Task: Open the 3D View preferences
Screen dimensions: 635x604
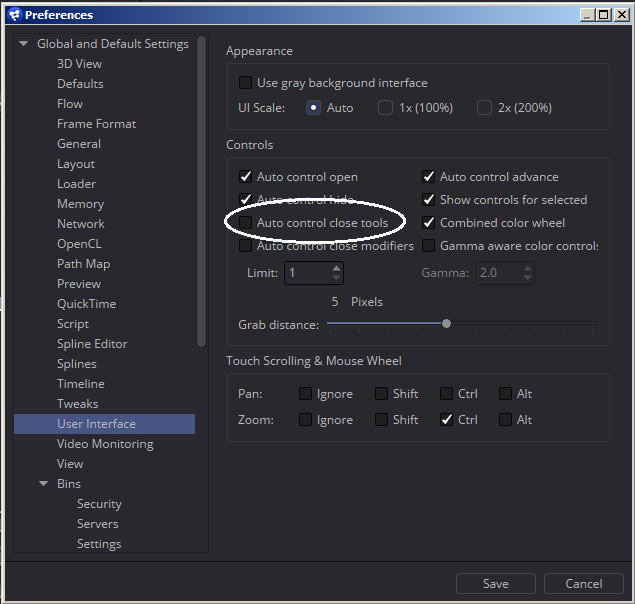Action: pos(79,64)
